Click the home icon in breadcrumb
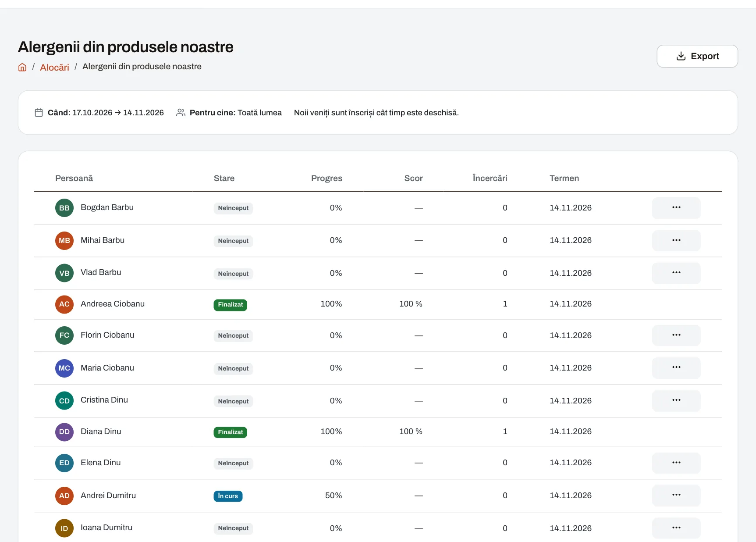756x542 pixels. click(22, 67)
